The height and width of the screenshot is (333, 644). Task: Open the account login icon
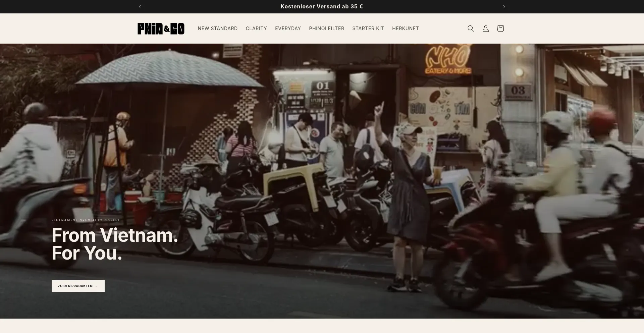[485, 29]
